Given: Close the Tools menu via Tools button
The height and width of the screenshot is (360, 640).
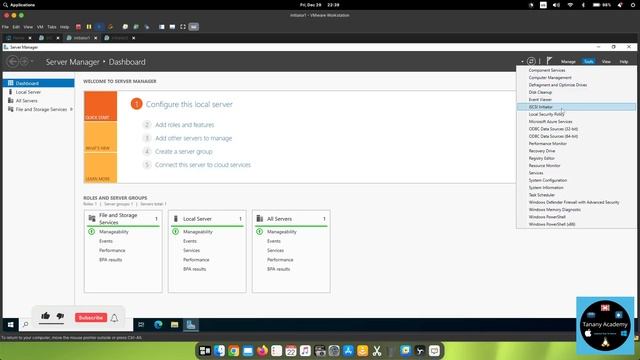Looking at the screenshot, I should tap(589, 62).
